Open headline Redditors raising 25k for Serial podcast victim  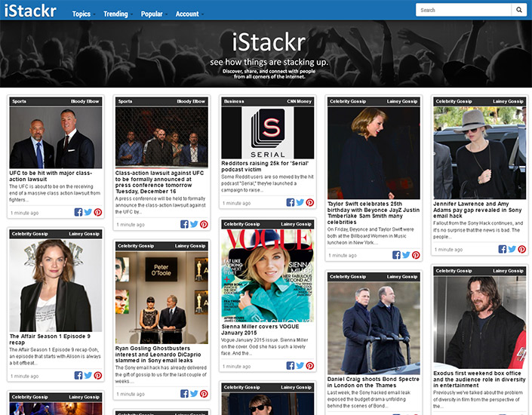click(265, 166)
